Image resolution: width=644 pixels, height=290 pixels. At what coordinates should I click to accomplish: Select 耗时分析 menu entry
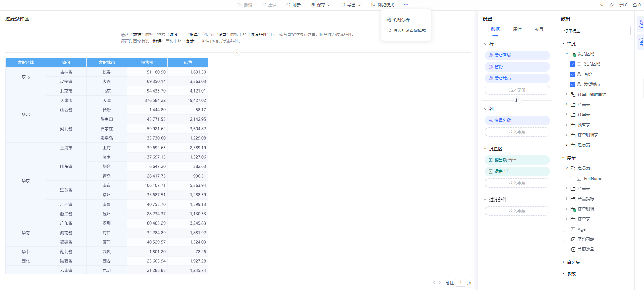click(406, 20)
